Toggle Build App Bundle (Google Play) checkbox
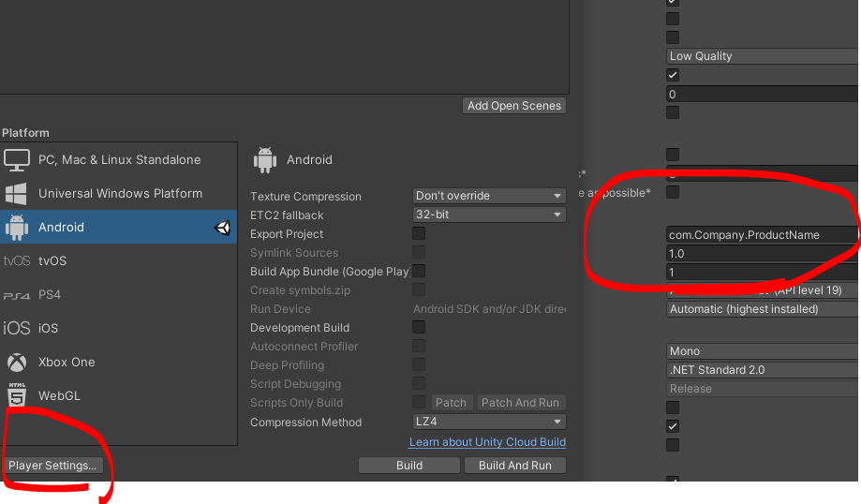This screenshot has width=861, height=504. pyautogui.click(x=419, y=271)
